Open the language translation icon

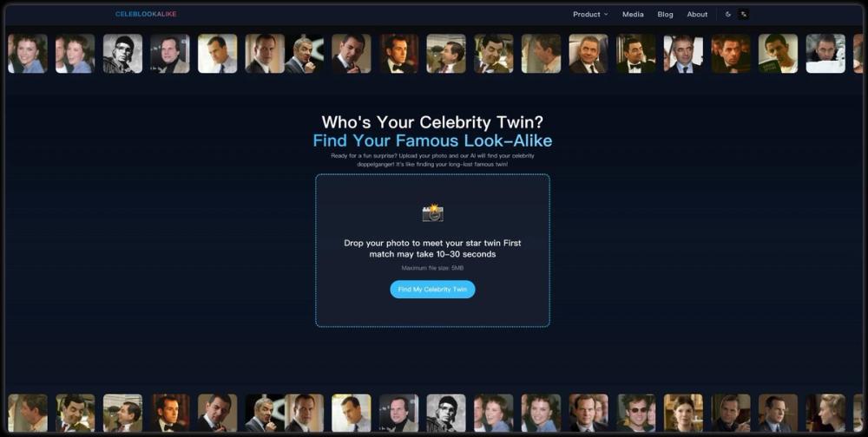744,15
